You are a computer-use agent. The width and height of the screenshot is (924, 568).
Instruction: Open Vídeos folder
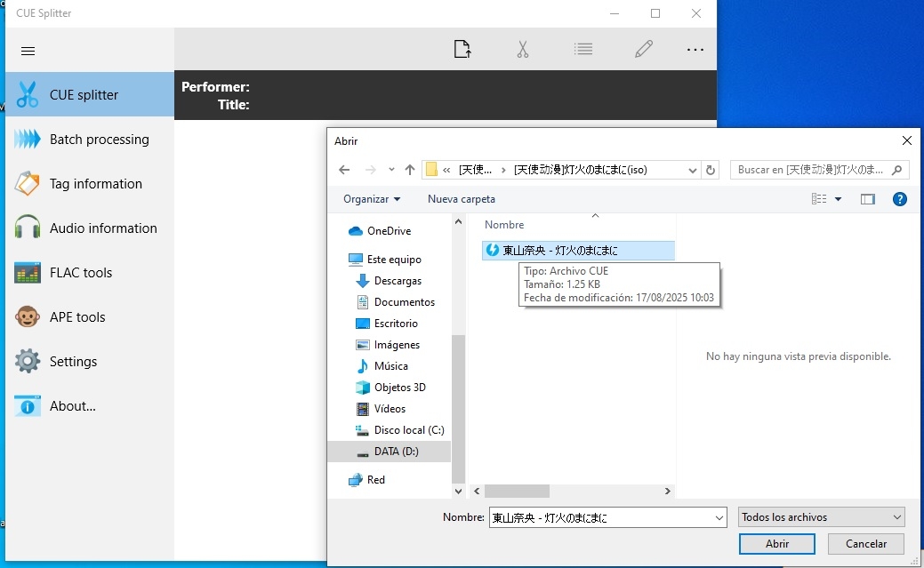click(x=390, y=408)
